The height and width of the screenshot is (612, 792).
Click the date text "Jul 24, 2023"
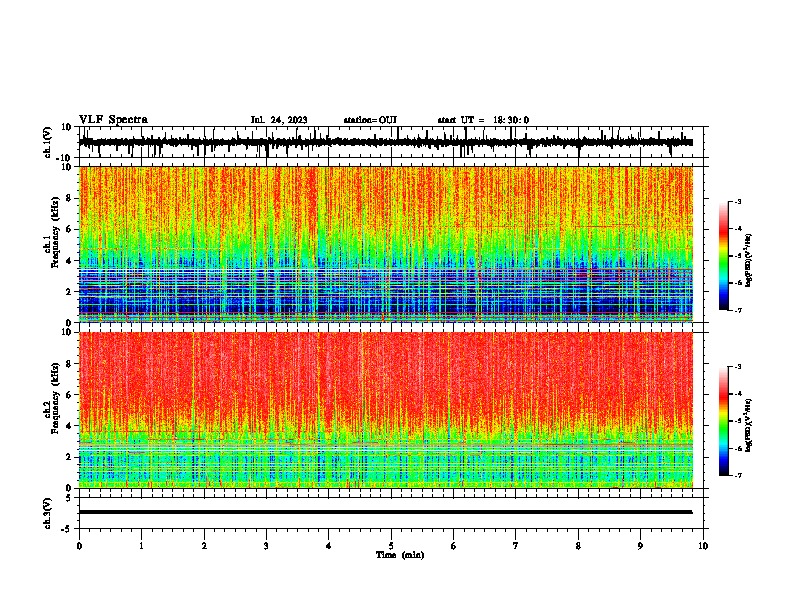tap(279, 120)
